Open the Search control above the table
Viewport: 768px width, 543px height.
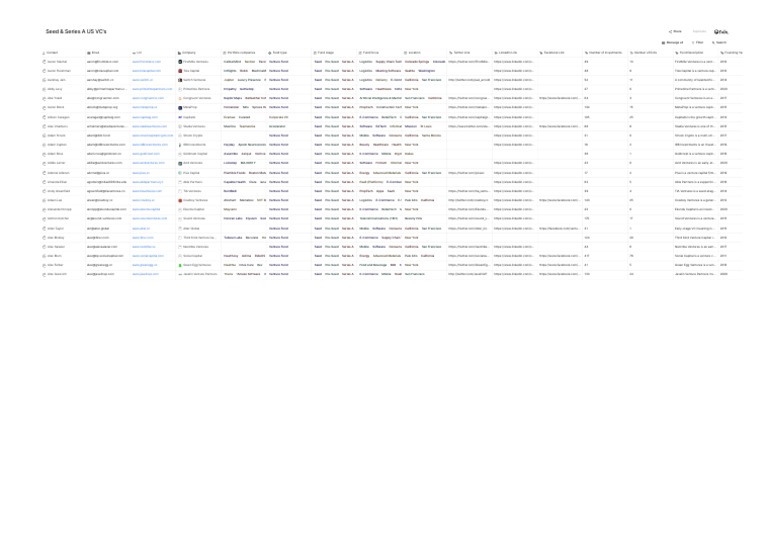[x=720, y=43]
